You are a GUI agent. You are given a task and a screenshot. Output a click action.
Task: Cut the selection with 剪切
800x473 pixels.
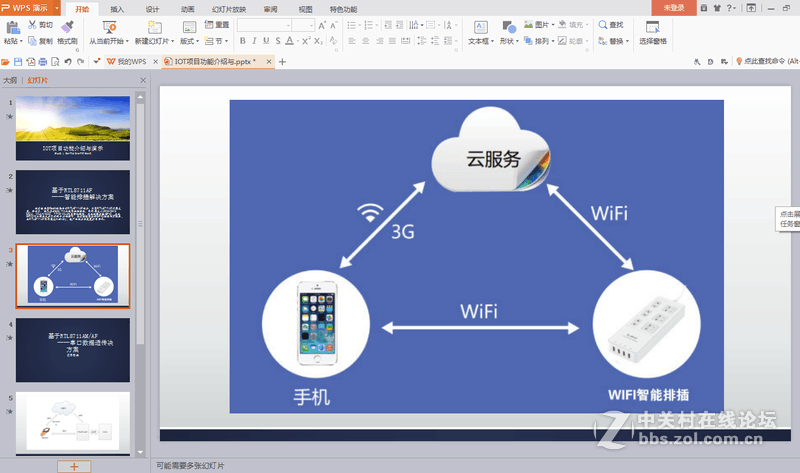(40, 24)
